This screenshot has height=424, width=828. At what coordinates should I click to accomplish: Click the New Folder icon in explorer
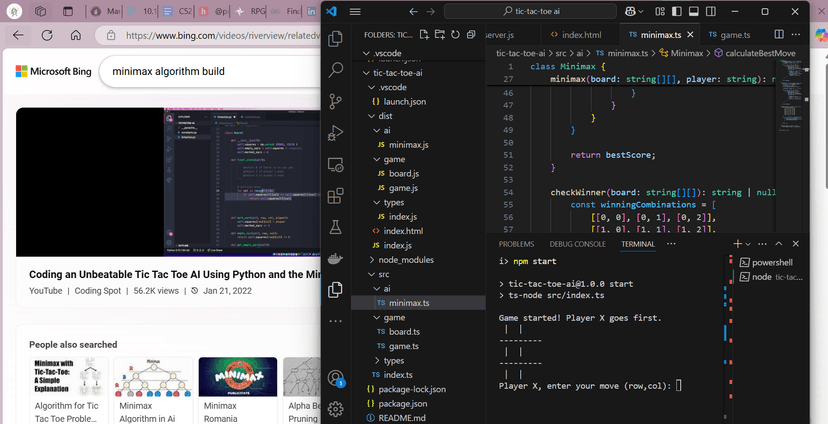pyautogui.click(x=440, y=34)
